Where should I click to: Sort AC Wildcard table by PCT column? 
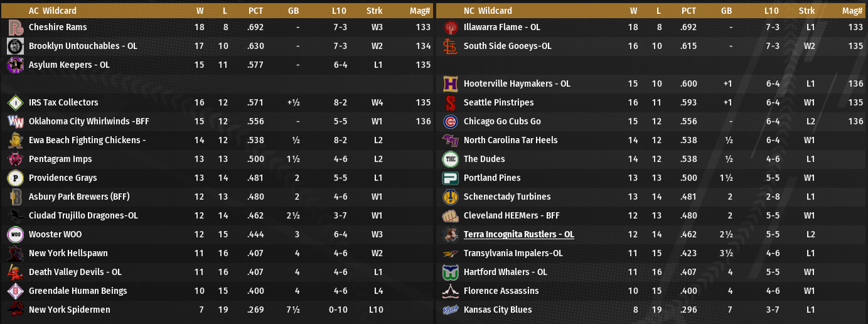point(255,11)
